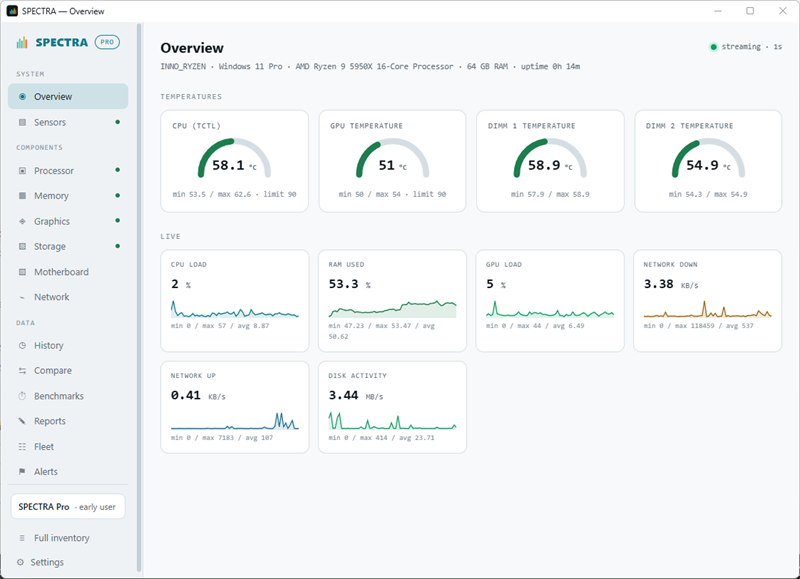Click the Network Up sparkline chart
Viewport: 800px width, 579px height.
[235, 421]
